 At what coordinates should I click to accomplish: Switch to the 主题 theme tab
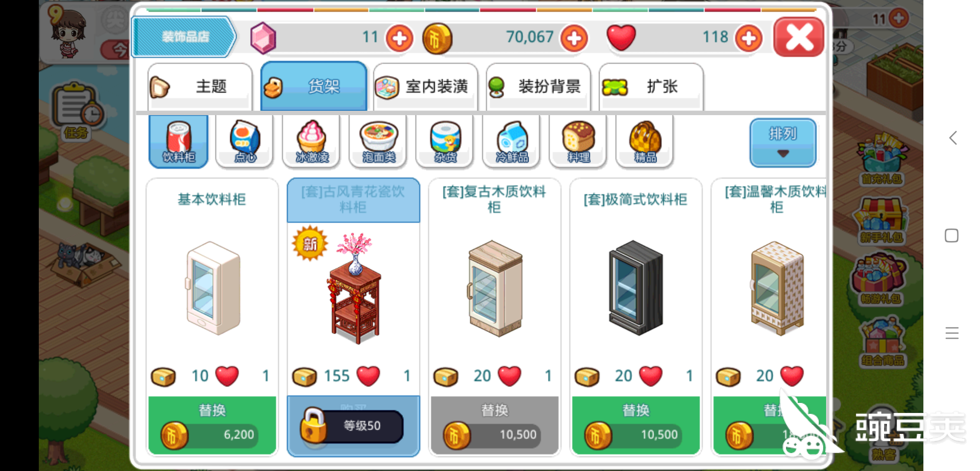coord(200,86)
